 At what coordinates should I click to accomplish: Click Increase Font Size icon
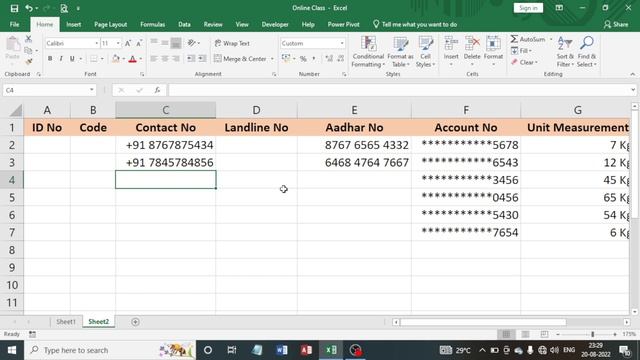tap(128, 43)
